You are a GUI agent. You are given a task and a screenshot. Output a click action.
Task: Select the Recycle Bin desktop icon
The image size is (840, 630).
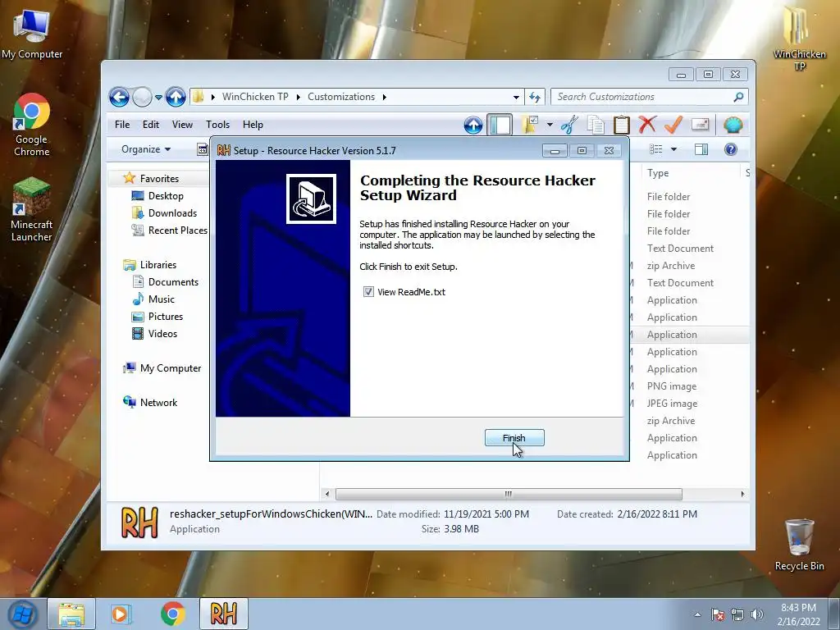click(799, 545)
